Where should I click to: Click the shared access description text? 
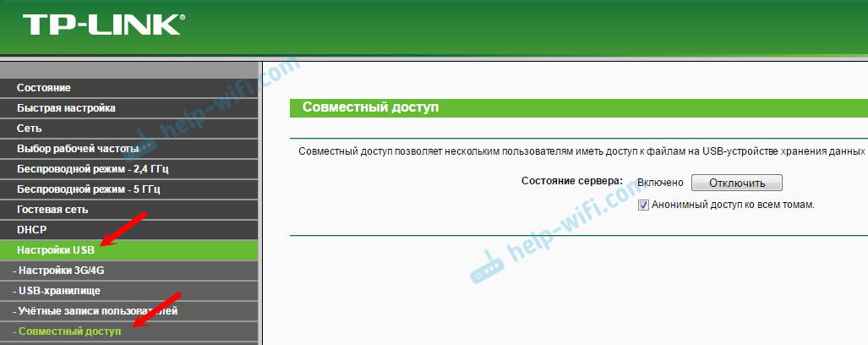[581, 151]
